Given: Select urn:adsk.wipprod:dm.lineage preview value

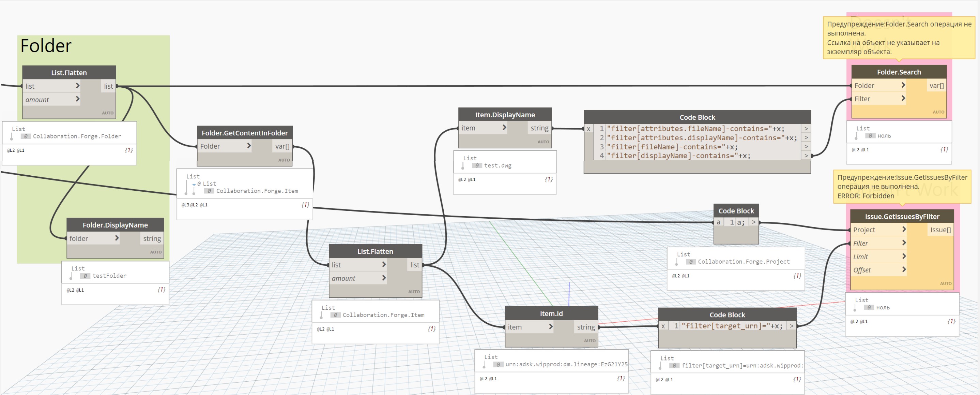Looking at the screenshot, I should coord(566,364).
